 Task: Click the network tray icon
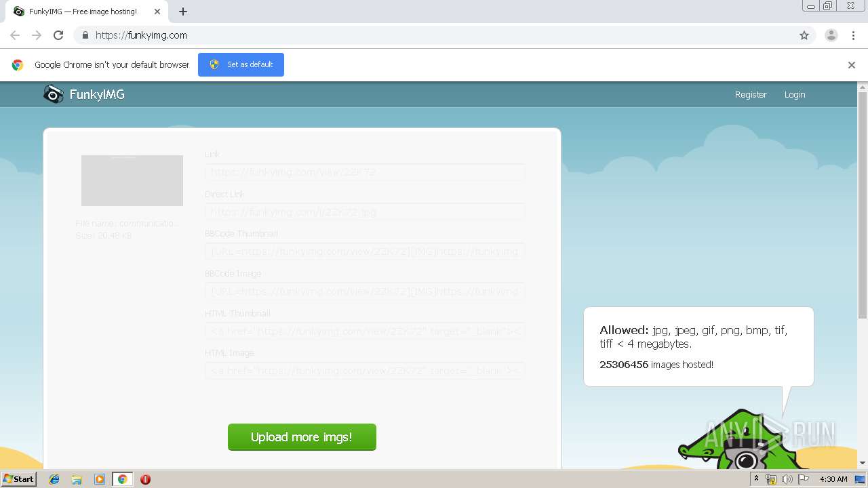tap(771, 479)
